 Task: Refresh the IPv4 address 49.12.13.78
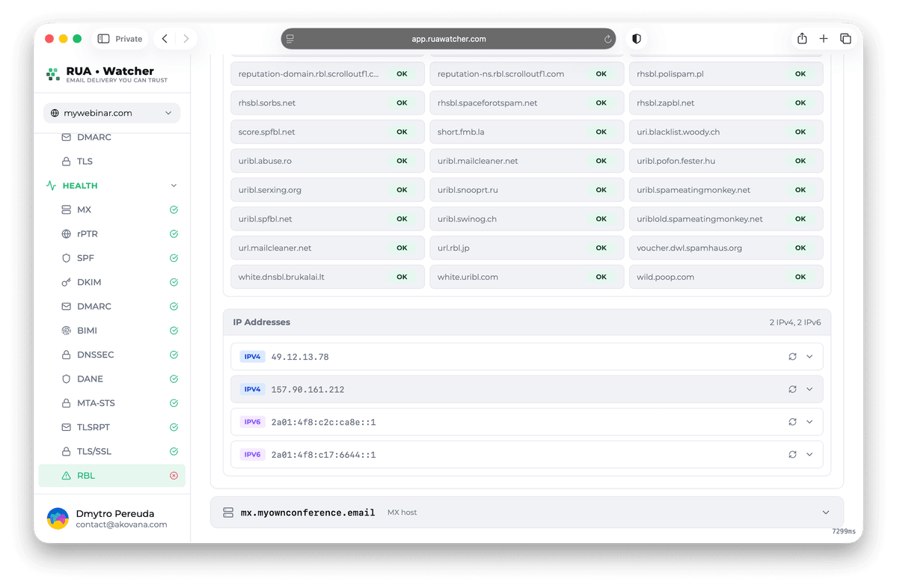tap(792, 357)
